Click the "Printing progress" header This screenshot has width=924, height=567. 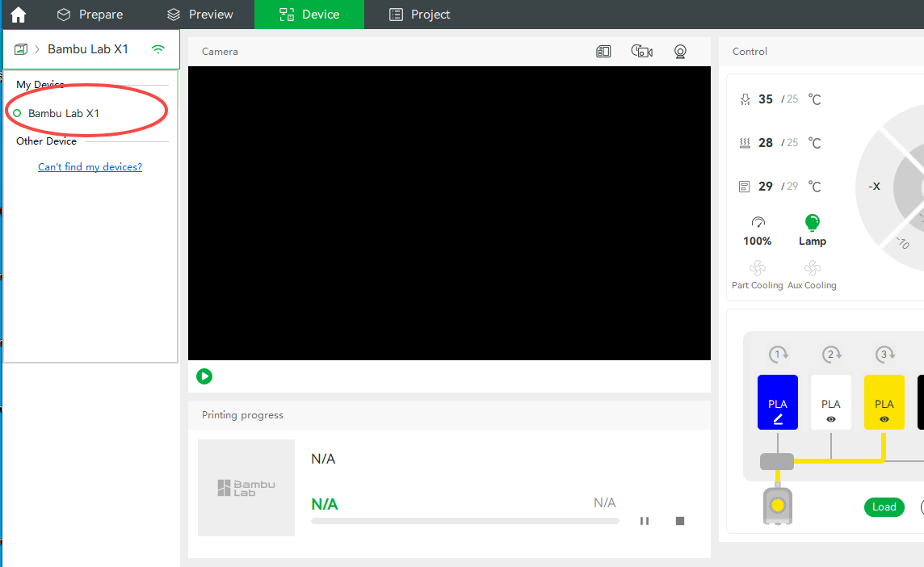tap(243, 415)
